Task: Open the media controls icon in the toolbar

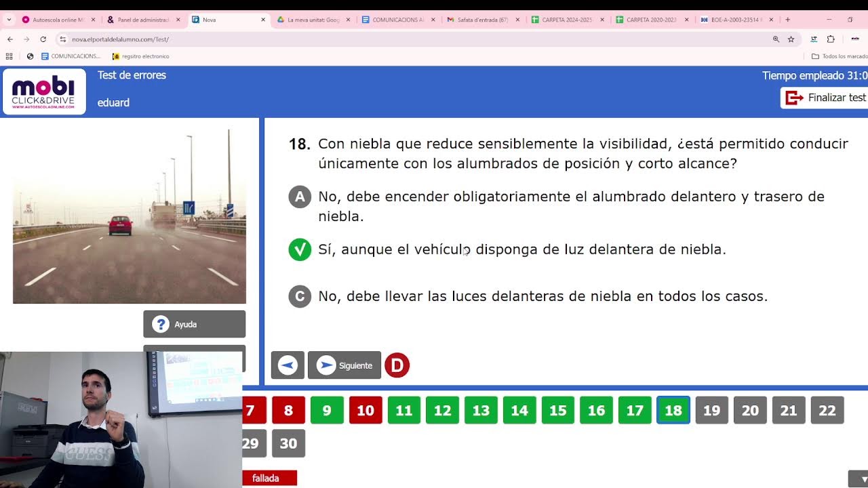Action: (x=814, y=39)
